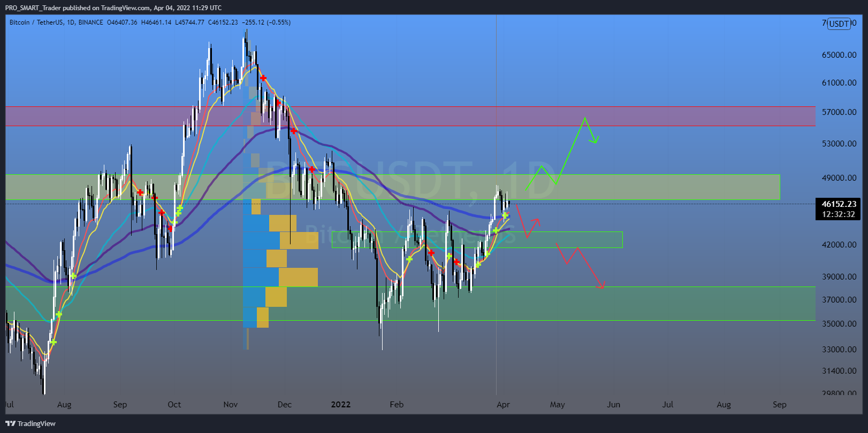Screen dimensions: 868x433
Task: Click the Oct time axis label
Action: point(174,405)
